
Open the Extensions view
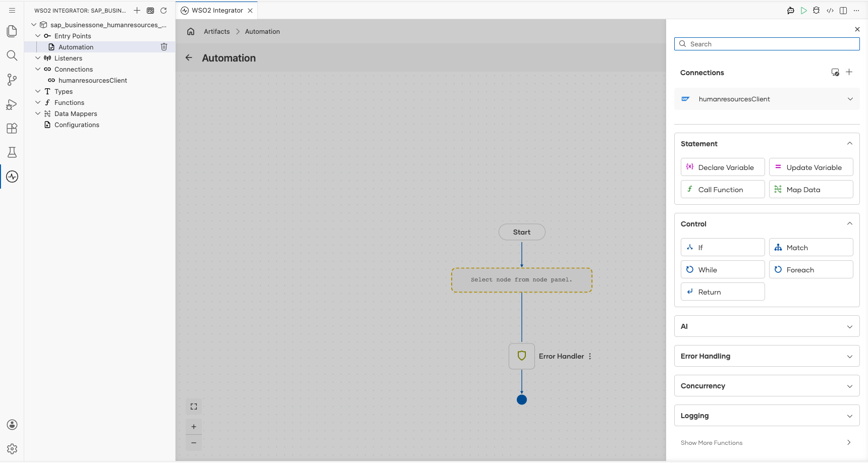12,128
